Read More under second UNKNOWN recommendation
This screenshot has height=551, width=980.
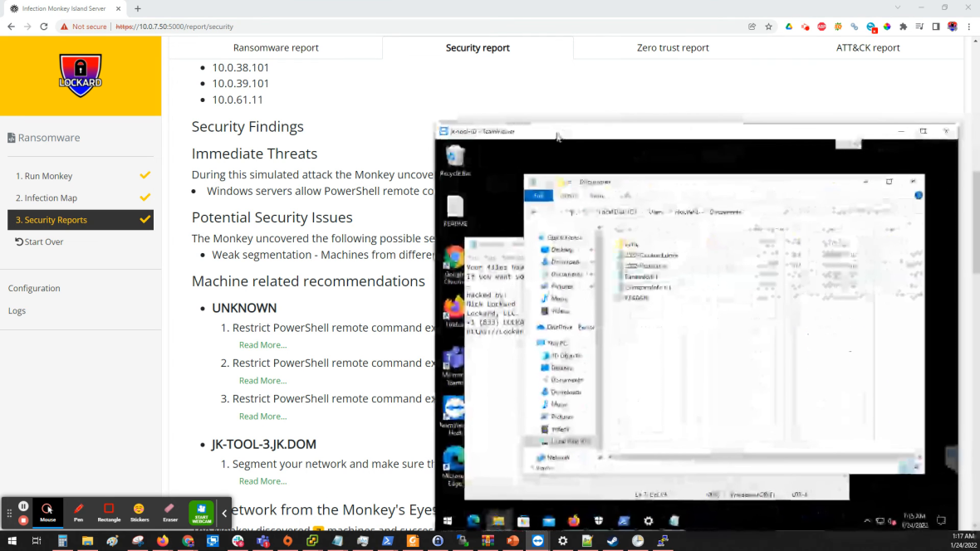(262, 380)
